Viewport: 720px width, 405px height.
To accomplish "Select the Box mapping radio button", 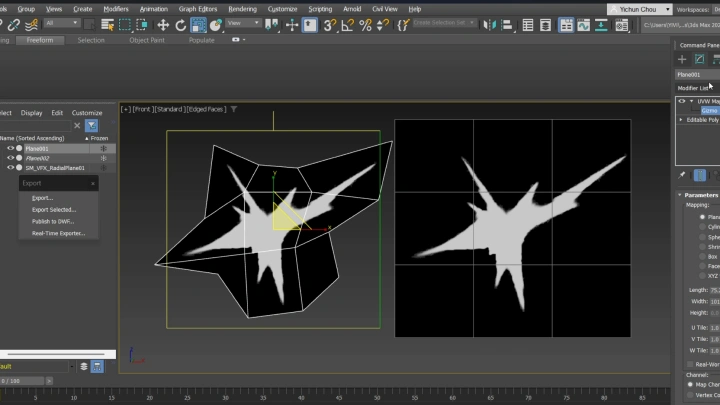I will (x=702, y=257).
